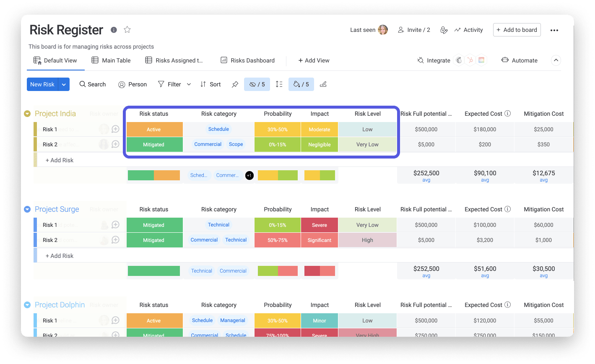Add a risk to Project India
Screen dimensions: 595x364
[60, 160]
